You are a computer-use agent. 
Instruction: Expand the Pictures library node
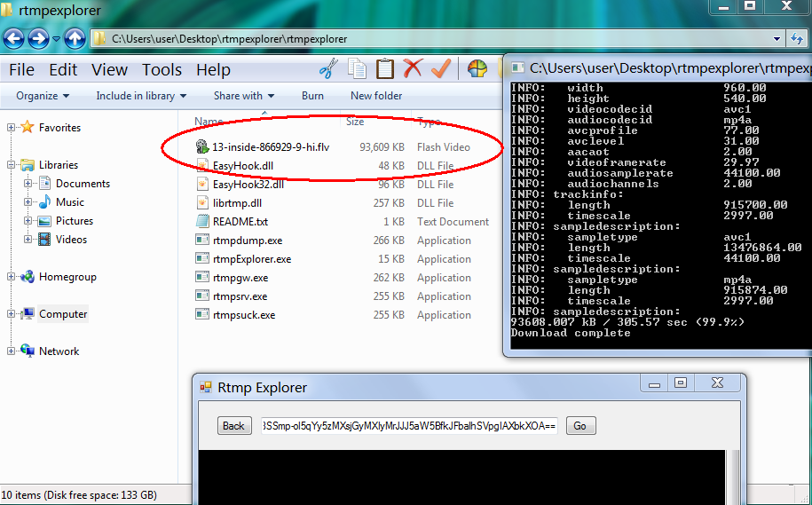(x=28, y=221)
